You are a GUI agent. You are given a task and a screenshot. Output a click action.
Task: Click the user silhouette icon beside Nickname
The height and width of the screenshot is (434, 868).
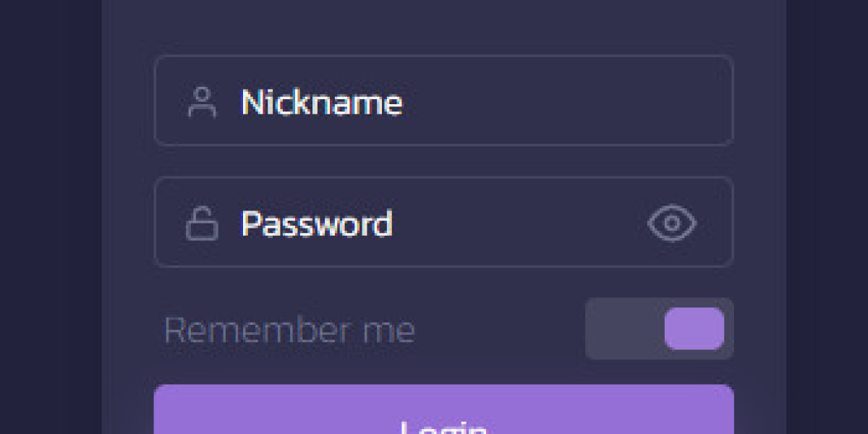click(202, 102)
